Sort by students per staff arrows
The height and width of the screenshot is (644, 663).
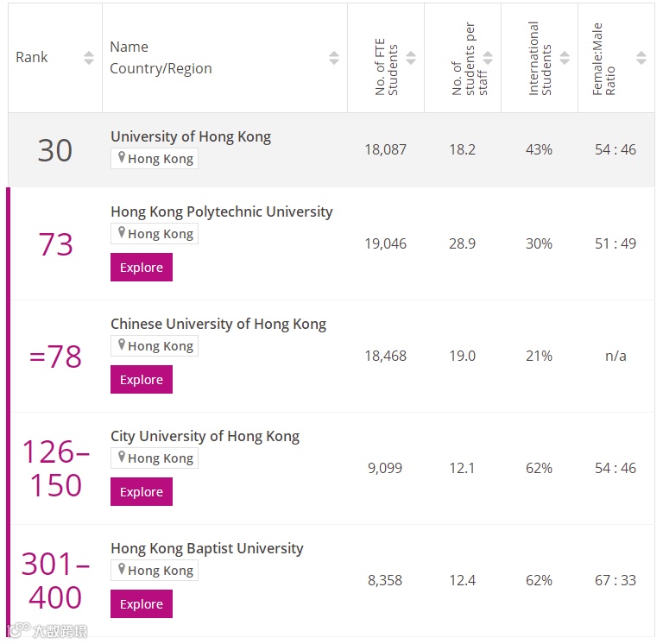click(x=488, y=58)
